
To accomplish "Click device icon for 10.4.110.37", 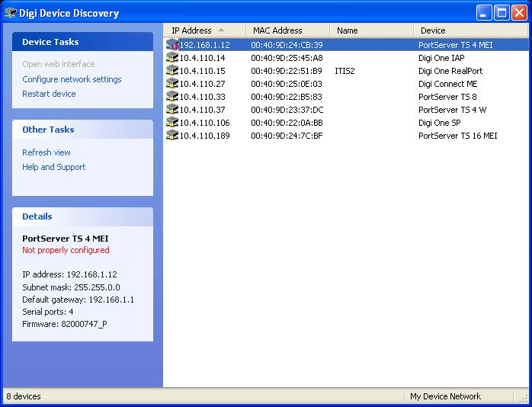I will coord(172,110).
